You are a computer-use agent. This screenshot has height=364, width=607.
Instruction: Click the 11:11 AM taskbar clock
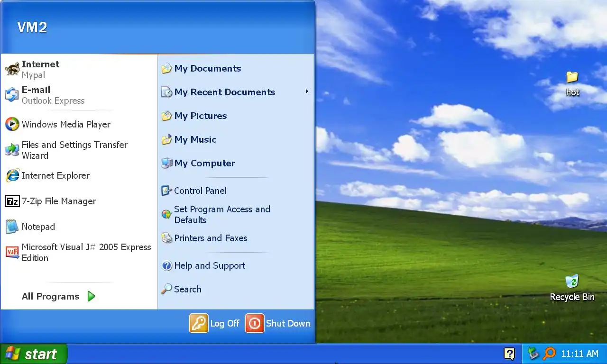click(579, 354)
